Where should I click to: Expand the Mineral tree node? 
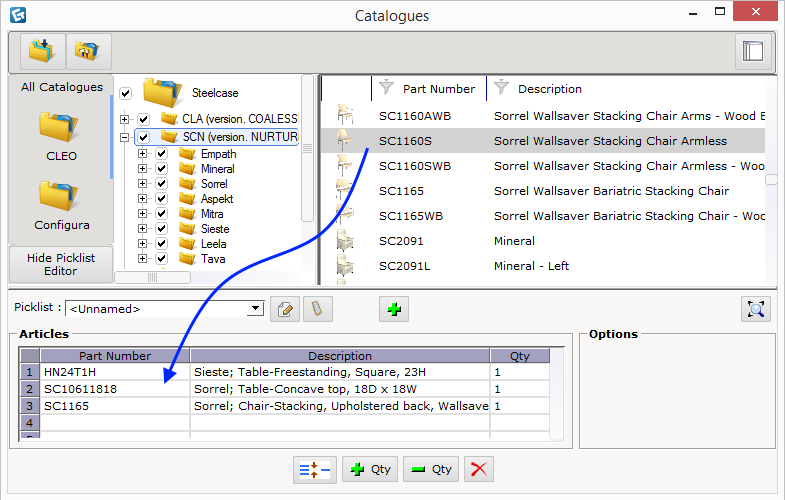(143, 169)
